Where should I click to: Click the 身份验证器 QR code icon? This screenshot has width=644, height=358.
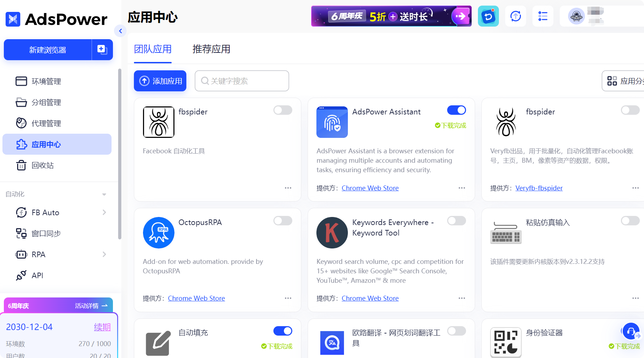pyautogui.click(x=506, y=343)
